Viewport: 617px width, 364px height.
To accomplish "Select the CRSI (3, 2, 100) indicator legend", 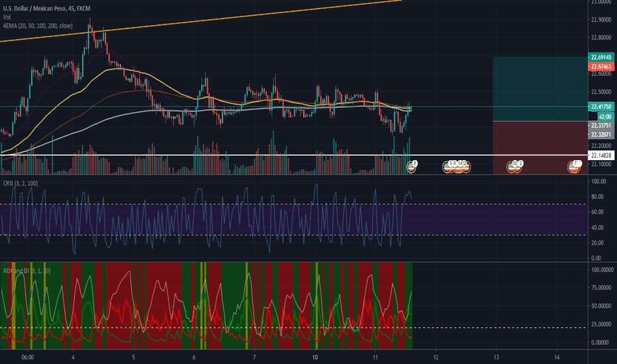I will click(x=21, y=183).
